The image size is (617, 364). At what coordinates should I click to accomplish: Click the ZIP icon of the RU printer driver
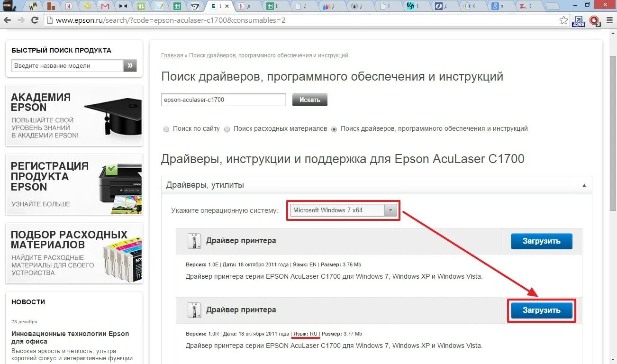click(x=194, y=309)
